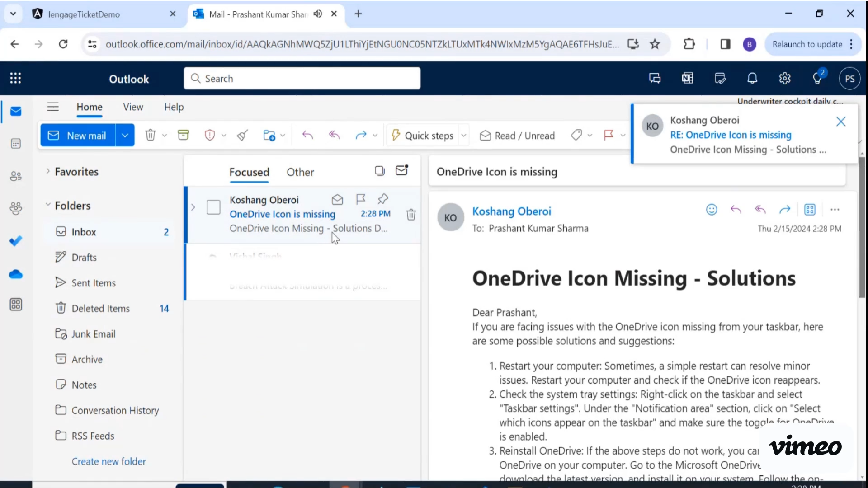Switch to View ribbon tab
868x488 pixels.
point(133,107)
